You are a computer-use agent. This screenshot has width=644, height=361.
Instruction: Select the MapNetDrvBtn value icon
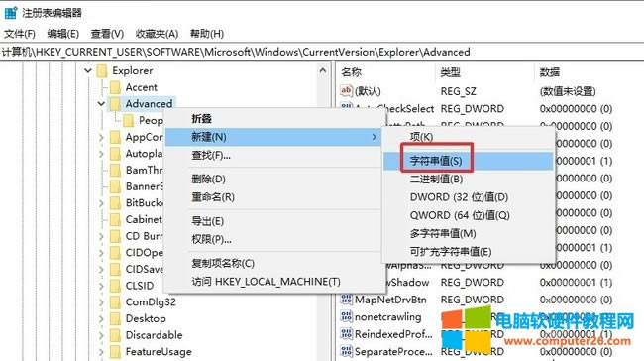[346, 300]
